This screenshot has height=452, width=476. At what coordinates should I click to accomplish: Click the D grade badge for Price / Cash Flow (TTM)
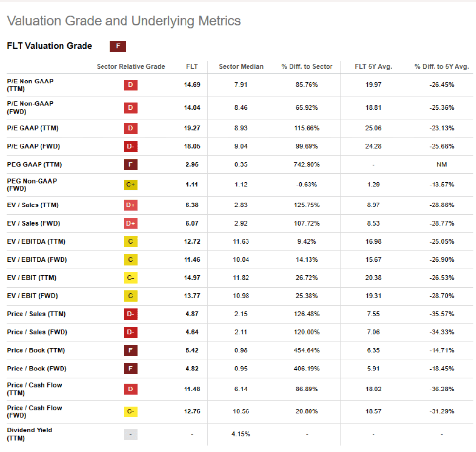click(x=130, y=389)
